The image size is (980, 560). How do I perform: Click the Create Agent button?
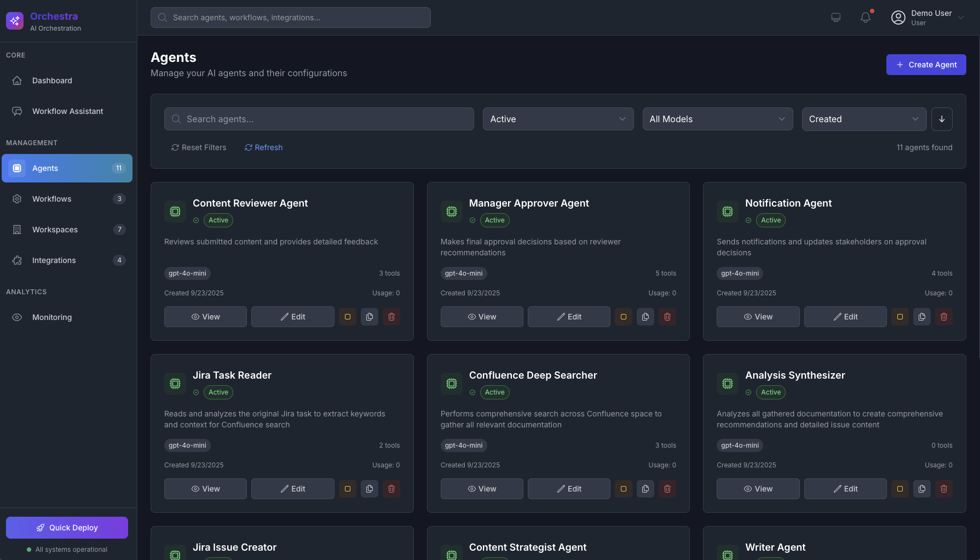tap(926, 65)
